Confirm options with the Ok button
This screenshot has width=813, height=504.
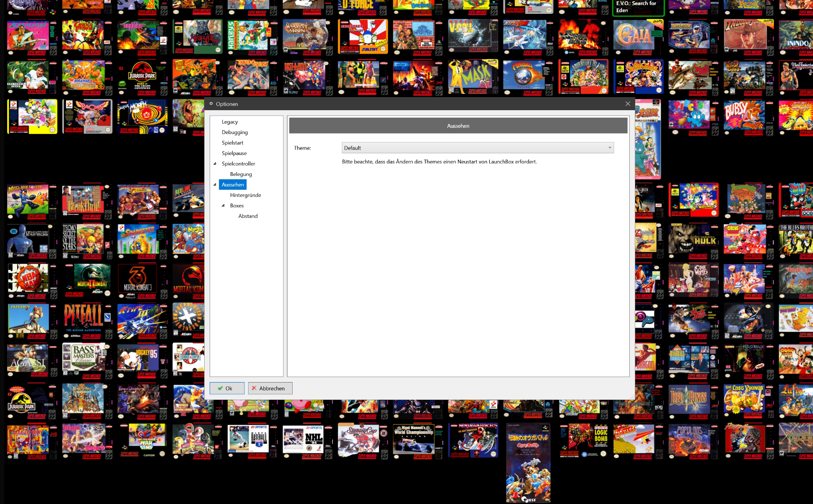(x=227, y=388)
